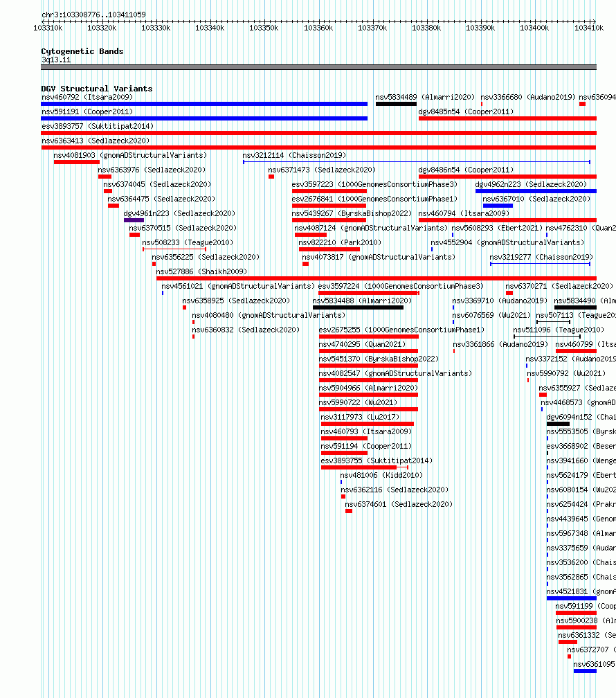The image size is (616, 698).
Task: Click the dgv4962n223 (Sedlazeck2020) label
Action: [x=531, y=184]
